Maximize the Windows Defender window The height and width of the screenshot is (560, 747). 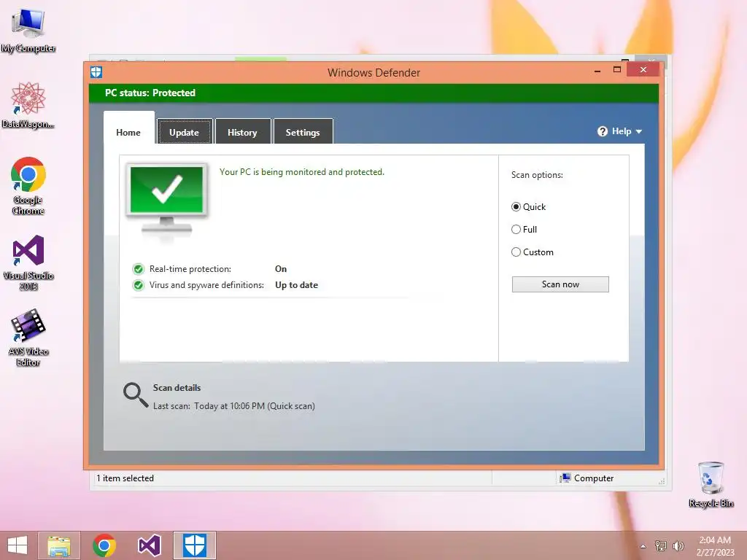point(617,70)
